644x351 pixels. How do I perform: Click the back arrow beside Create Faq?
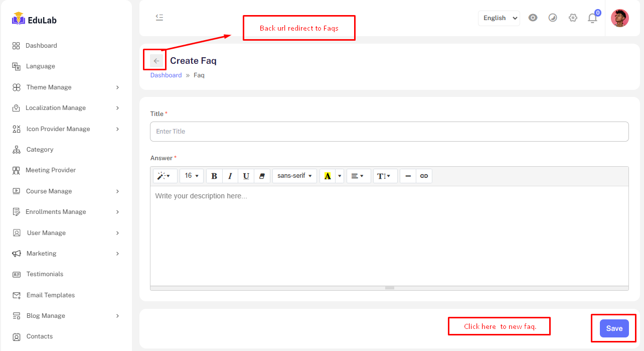pyautogui.click(x=156, y=61)
